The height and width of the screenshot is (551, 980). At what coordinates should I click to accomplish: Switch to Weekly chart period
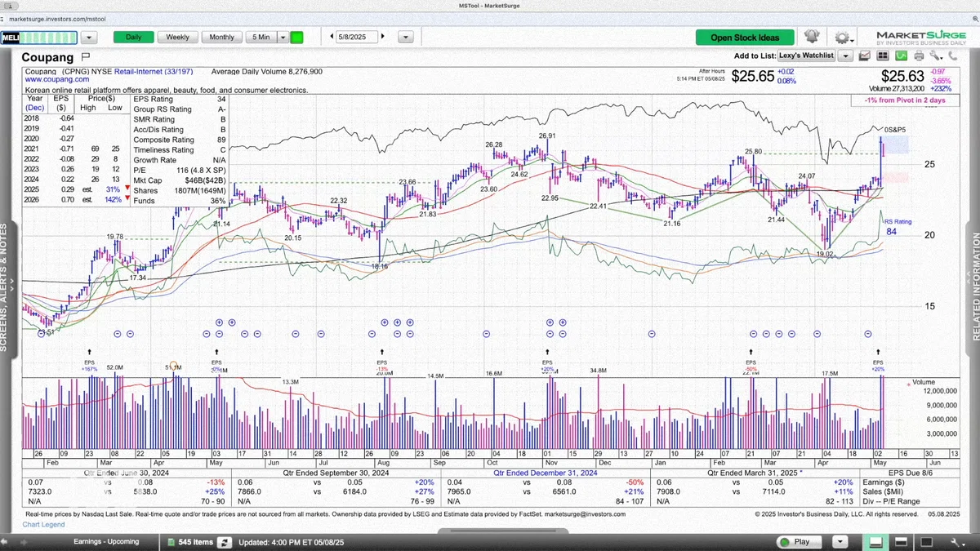178,37
